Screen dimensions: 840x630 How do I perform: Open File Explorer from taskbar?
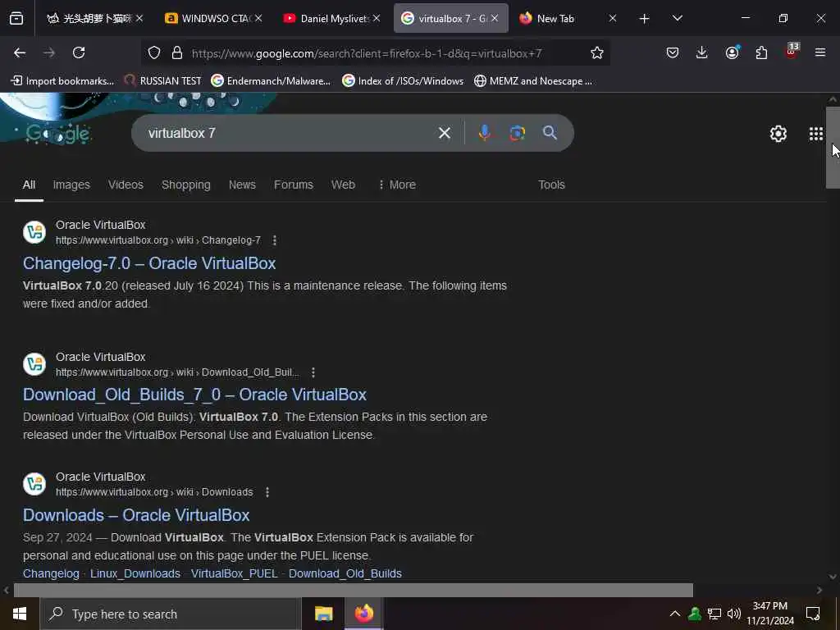(323, 614)
